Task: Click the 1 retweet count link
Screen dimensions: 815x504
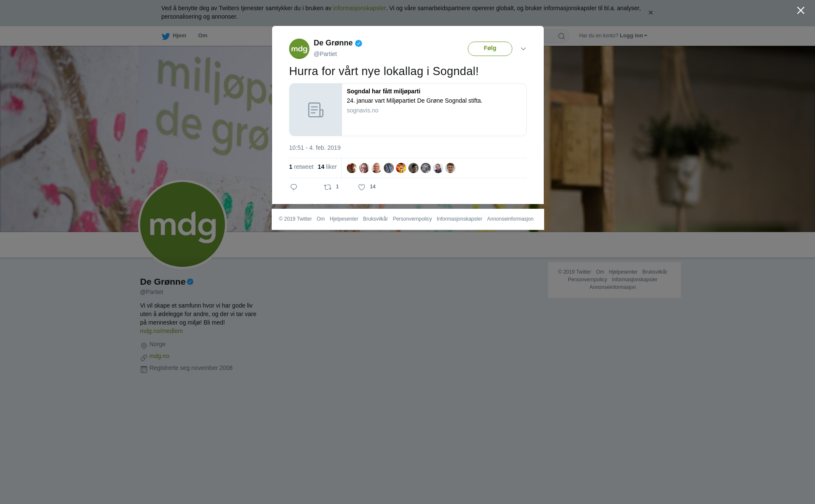Action: click(x=301, y=167)
